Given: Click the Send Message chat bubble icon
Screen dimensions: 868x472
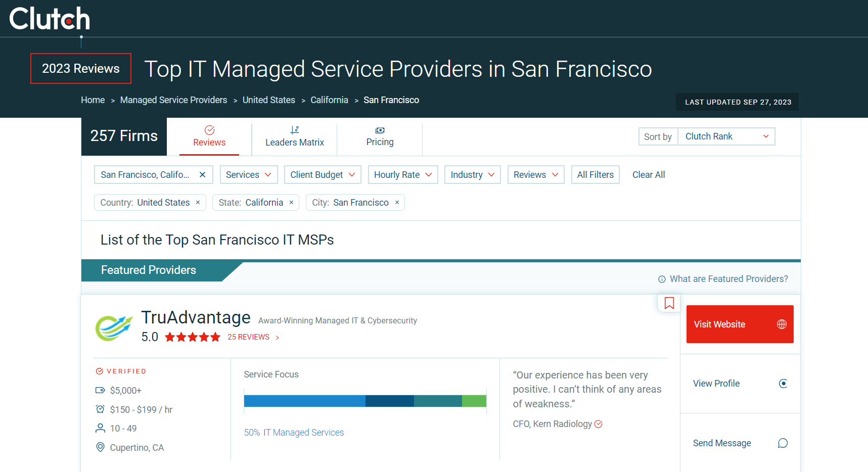Looking at the screenshot, I should click(783, 443).
